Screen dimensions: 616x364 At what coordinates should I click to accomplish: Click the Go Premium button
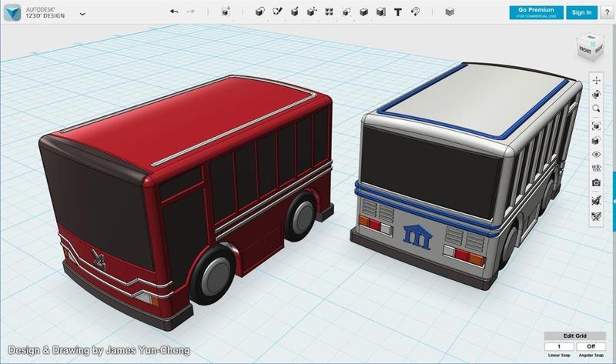coord(536,12)
